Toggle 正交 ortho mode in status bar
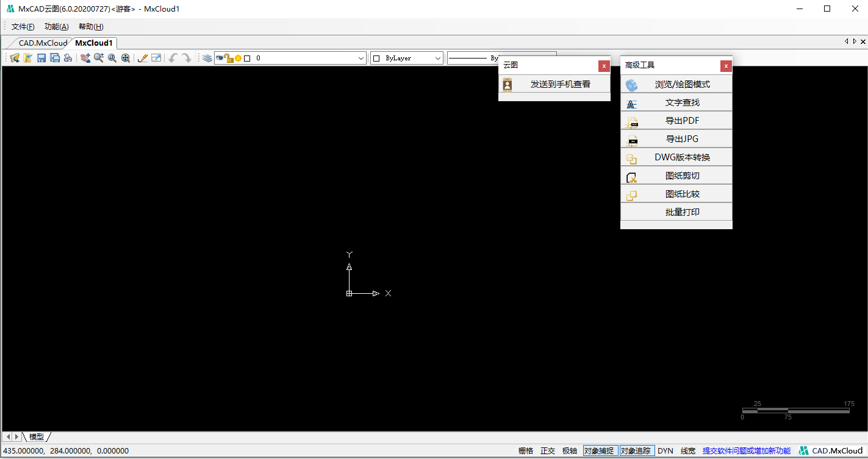Image resolution: width=868 pixels, height=459 pixels. point(548,451)
